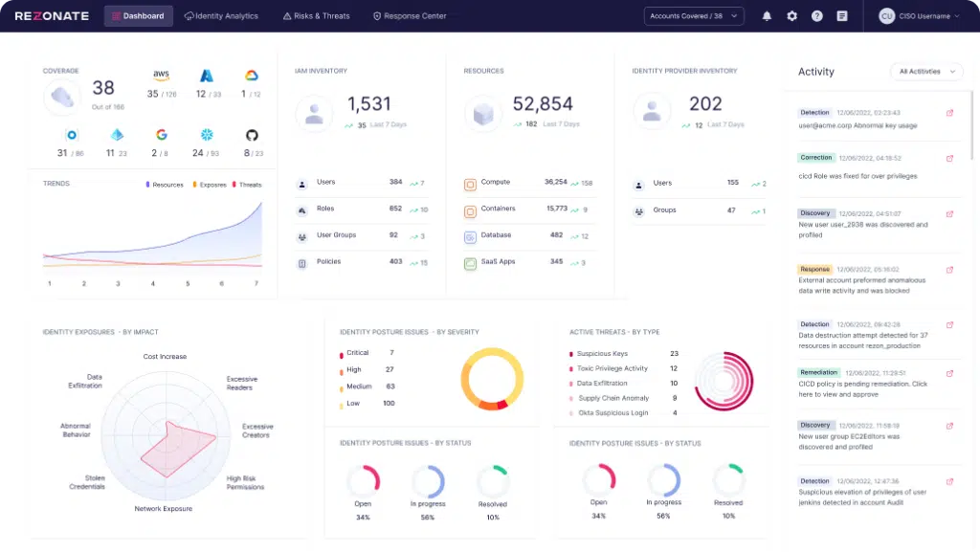The image size is (980, 552).
Task: Click the help question mark icon
Action: (x=817, y=16)
